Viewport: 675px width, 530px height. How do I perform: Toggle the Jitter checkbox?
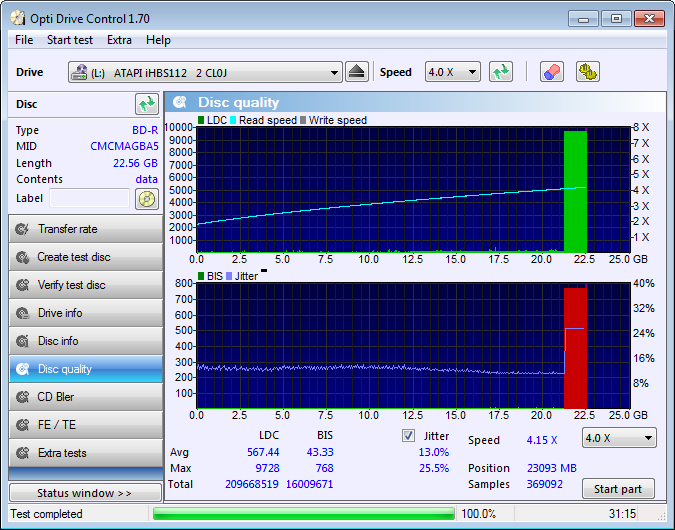[408, 436]
